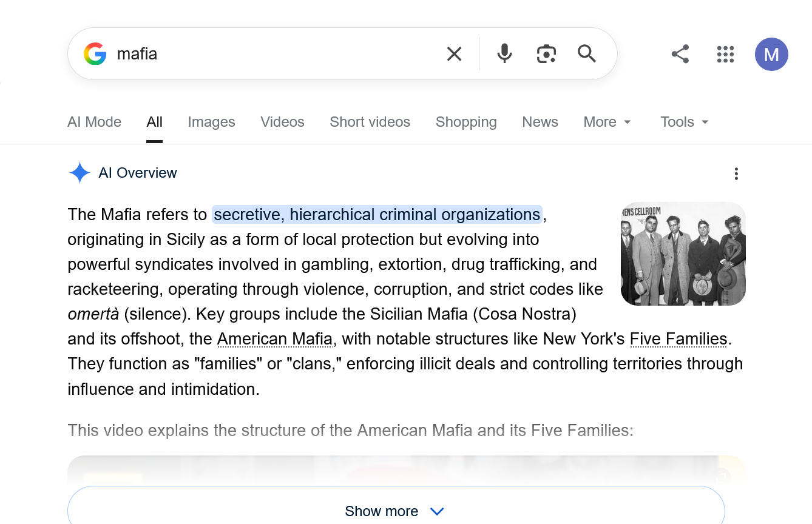
Task: Open the News tab
Action: point(540,122)
